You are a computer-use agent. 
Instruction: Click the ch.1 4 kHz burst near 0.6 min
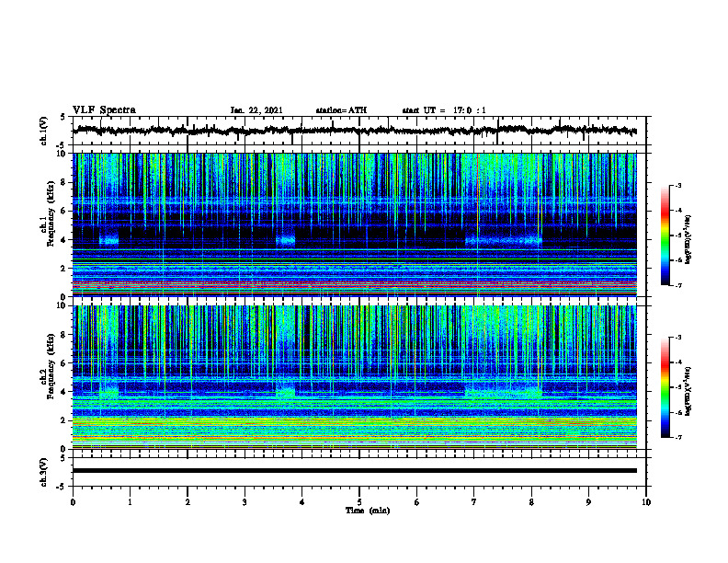click(x=109, y=240)
